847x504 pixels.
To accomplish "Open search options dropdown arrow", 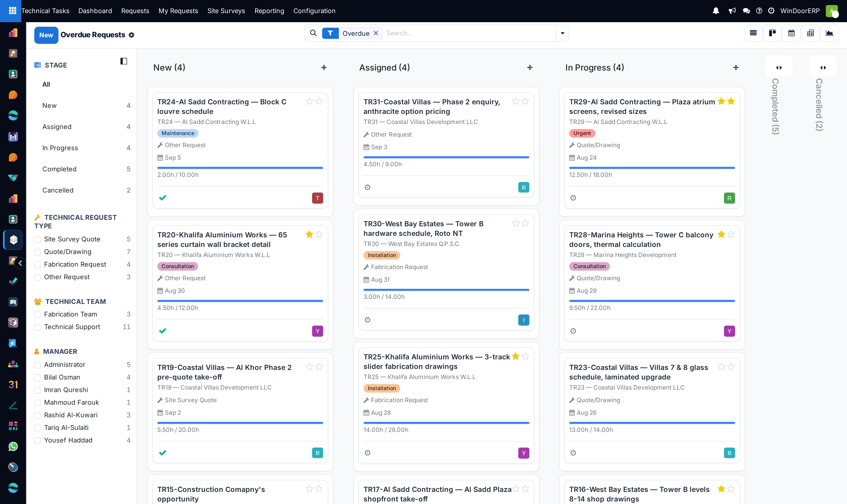I will point(562,33).
